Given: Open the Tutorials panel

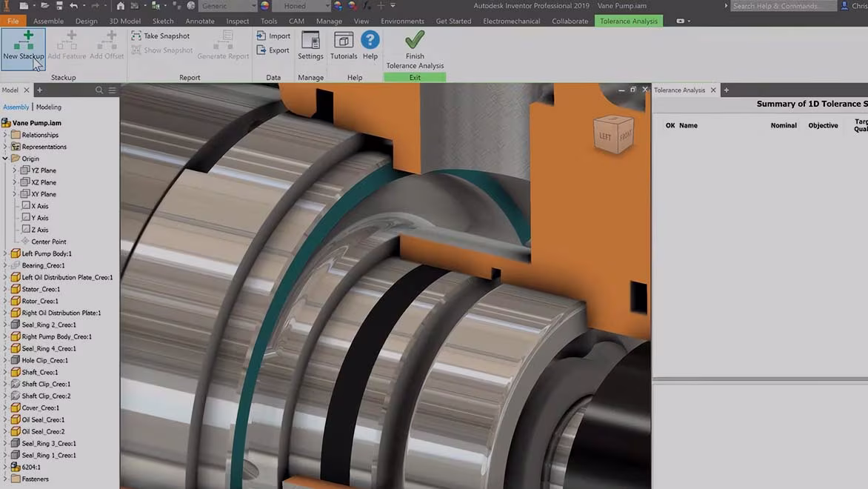Looking at the screenshot, I should click(x=343, y=45).
